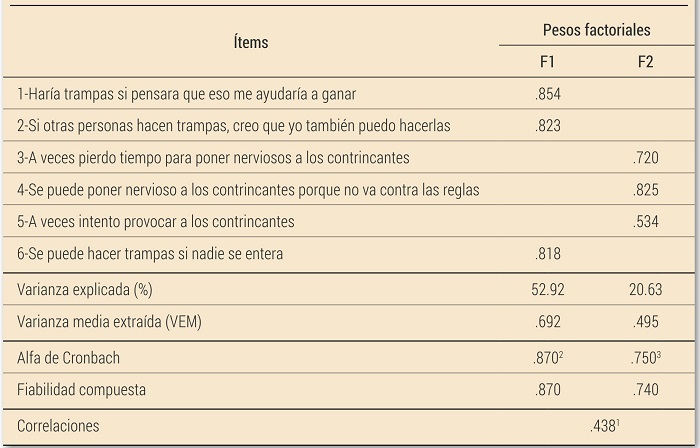
Task: Select the .720 factor loading value
Action: click(646, 158)
